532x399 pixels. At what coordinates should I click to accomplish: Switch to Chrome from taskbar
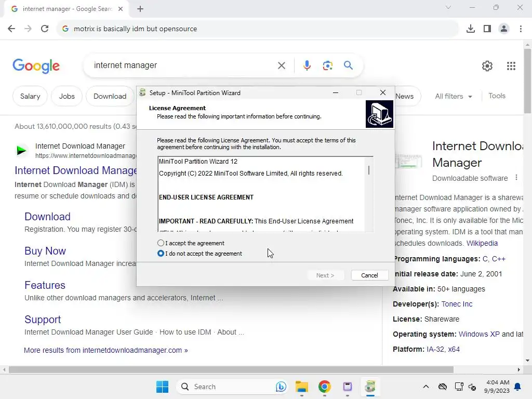pyautogui.click(x=324, y=387)
